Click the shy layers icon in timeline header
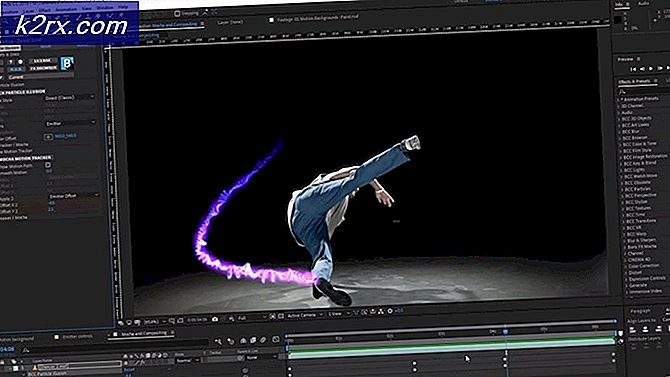Viewport: 670px width, 377px height. [243, 341]
